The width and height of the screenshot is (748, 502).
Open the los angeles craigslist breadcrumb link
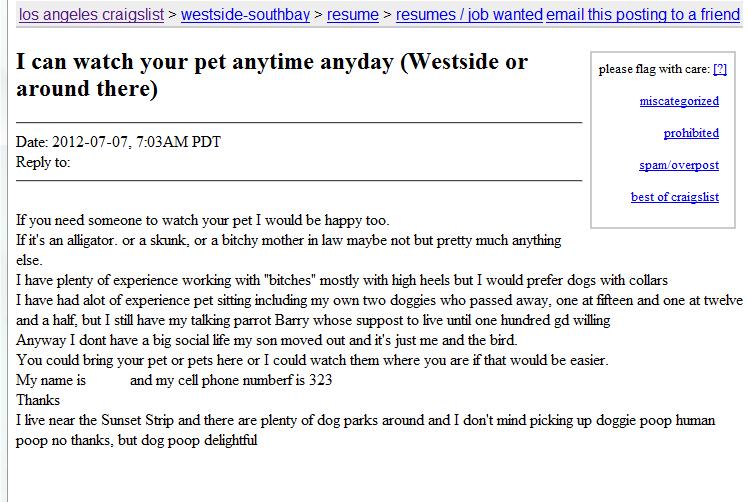[x=91, y=15]
